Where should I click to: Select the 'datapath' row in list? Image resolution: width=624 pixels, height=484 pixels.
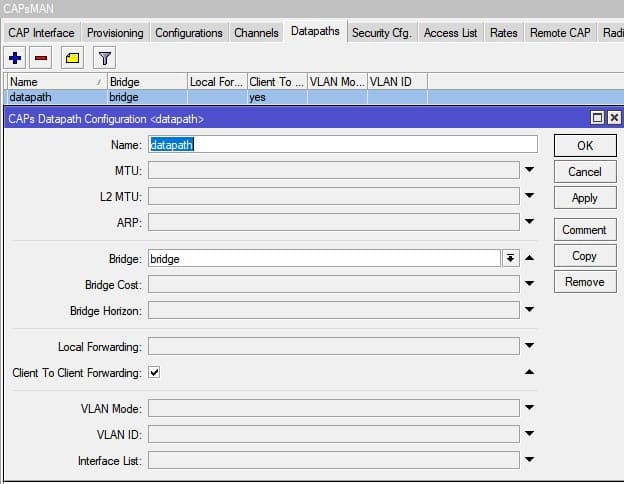coord(314,97)
